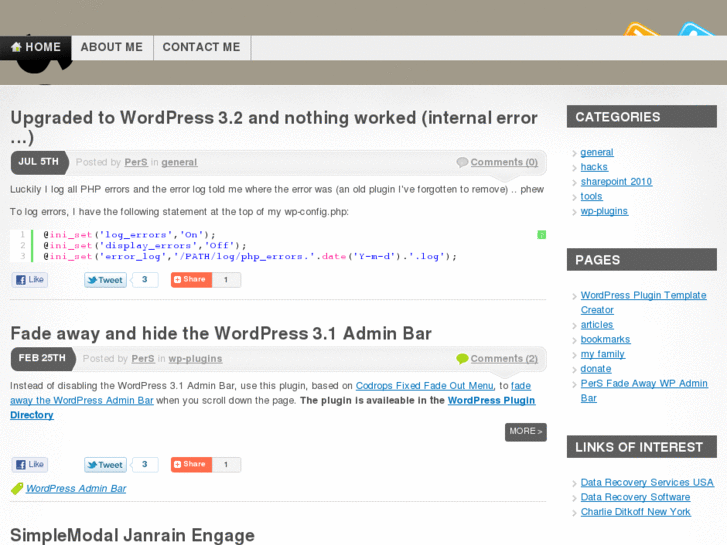Open the WordPress Plugin Directory link
This screenshot has width=727, height=545.
pos(491,400)
